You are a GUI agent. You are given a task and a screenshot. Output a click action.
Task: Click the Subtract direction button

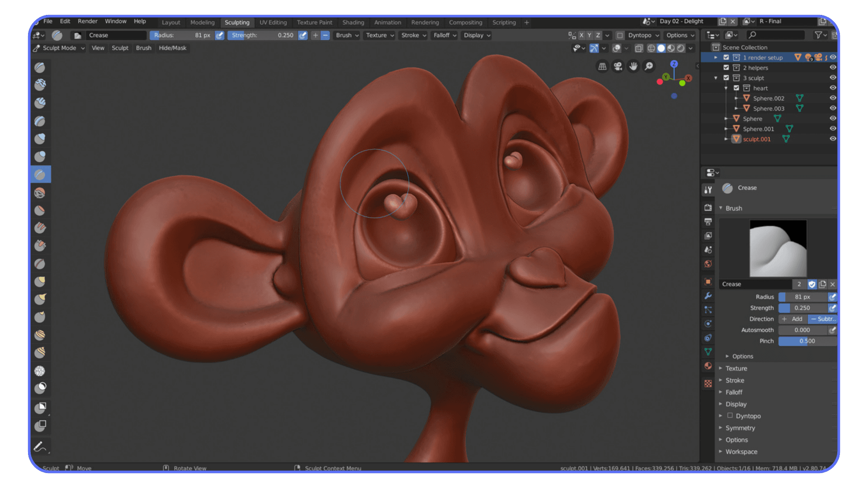tap(824, 319)
